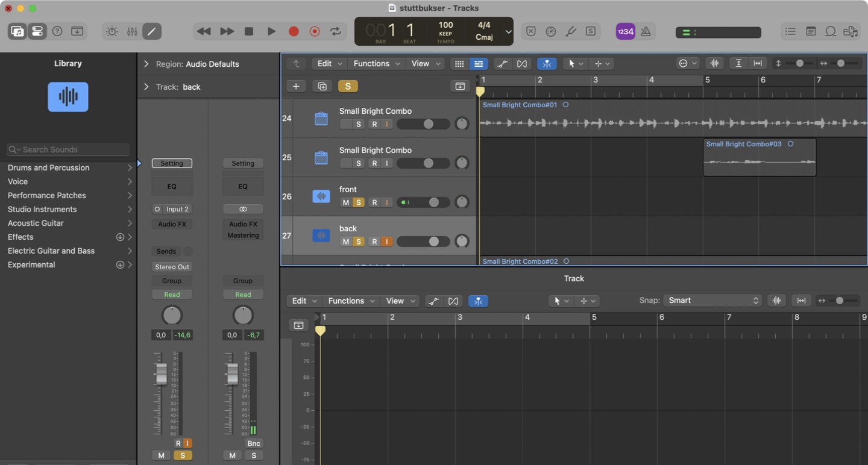This screenshot has width=868, height=465.
Task: Click the Bnc bounce button
Action: pos(254,443)
